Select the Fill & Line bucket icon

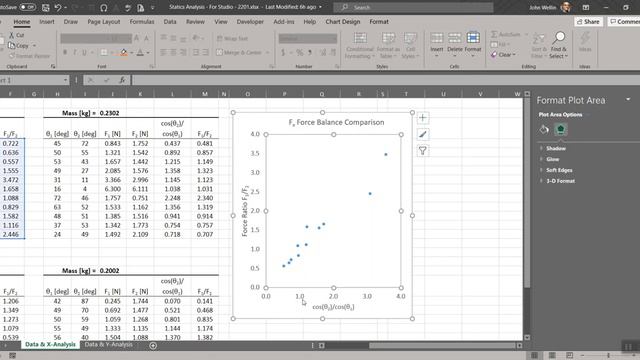[x=544, y=130]
